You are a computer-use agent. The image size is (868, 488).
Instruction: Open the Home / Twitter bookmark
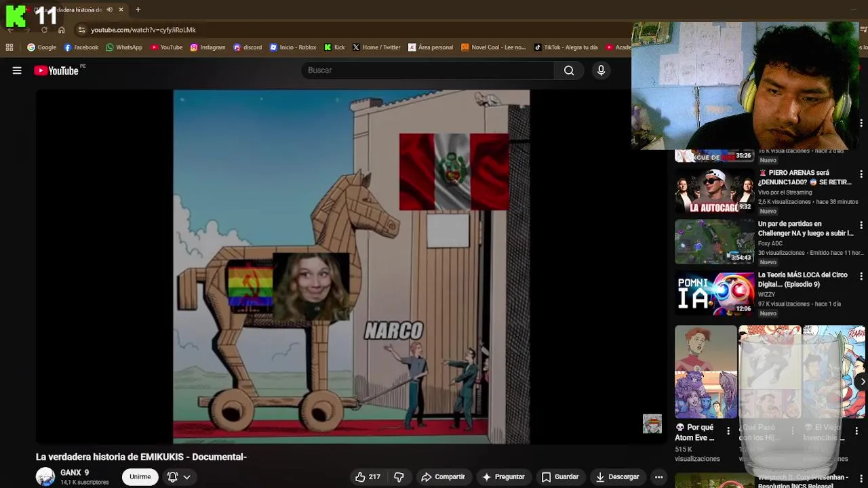(x=376, y=47)
